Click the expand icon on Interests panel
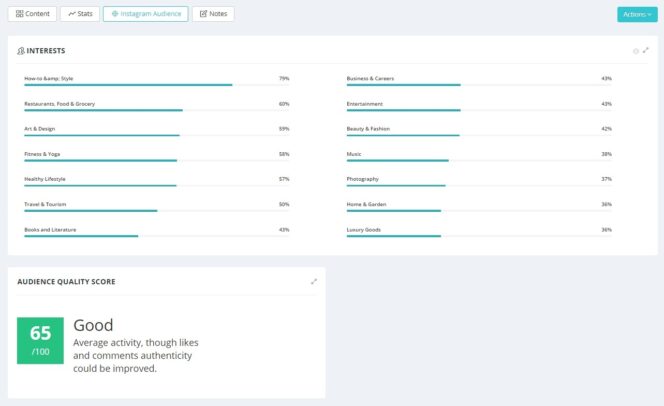 [646, 50]
